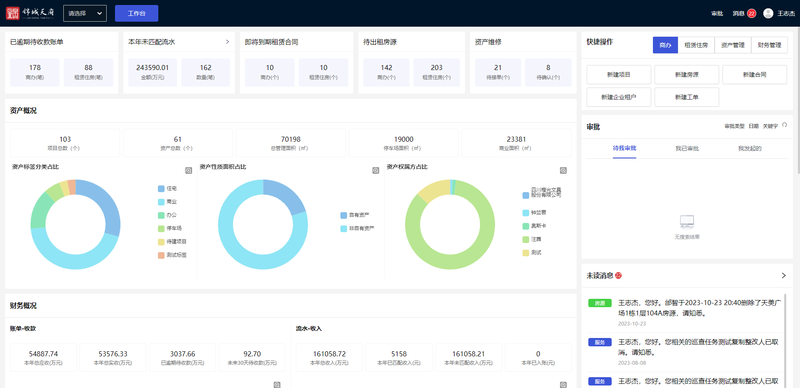The width and height of the screenshot is (800, 388).
Task: Click the 工作台 button
Action: pos(136,13)
